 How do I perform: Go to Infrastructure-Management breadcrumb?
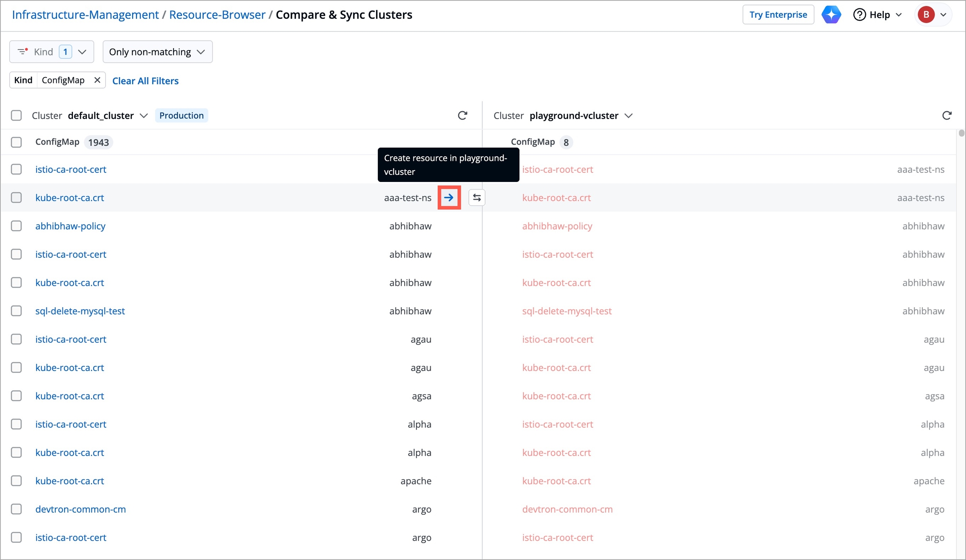pyautogui.click(x=85, y=15)
